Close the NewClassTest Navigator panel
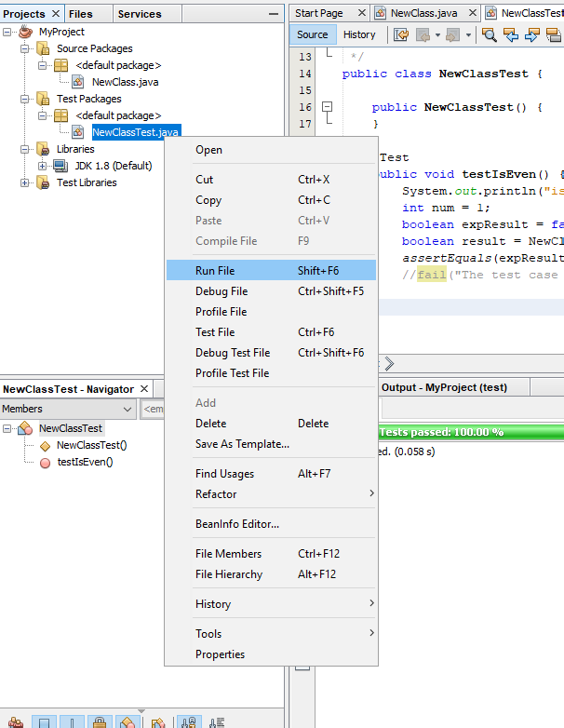 144,388
